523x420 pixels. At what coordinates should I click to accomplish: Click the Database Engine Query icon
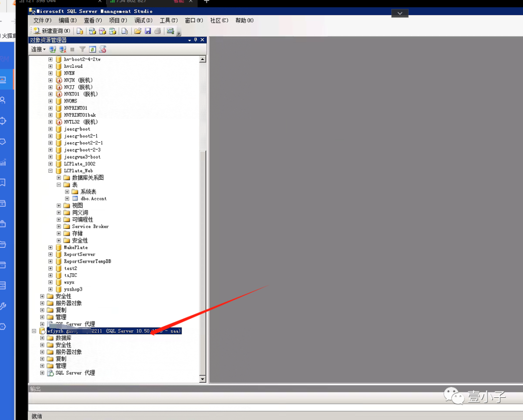point(80,31)
